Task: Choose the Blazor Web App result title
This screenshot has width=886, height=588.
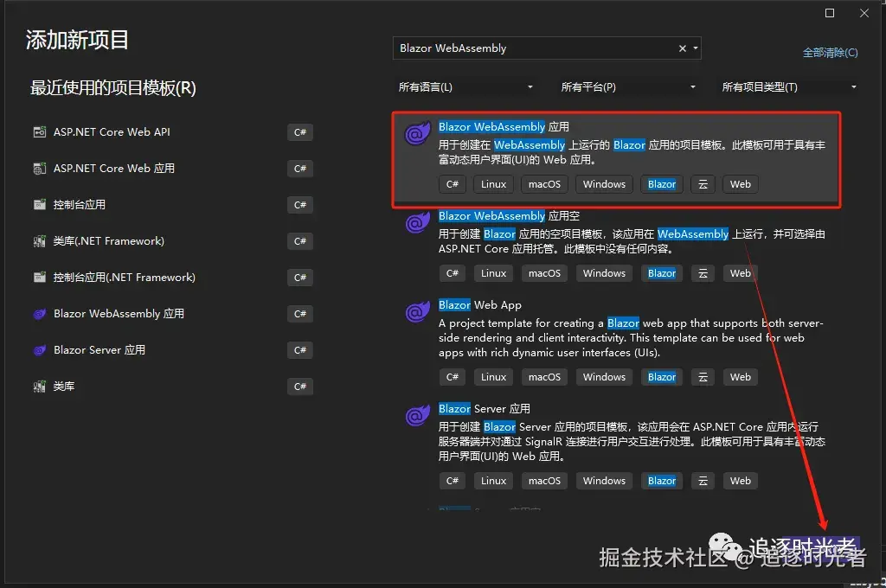Action: coord(480,305)
